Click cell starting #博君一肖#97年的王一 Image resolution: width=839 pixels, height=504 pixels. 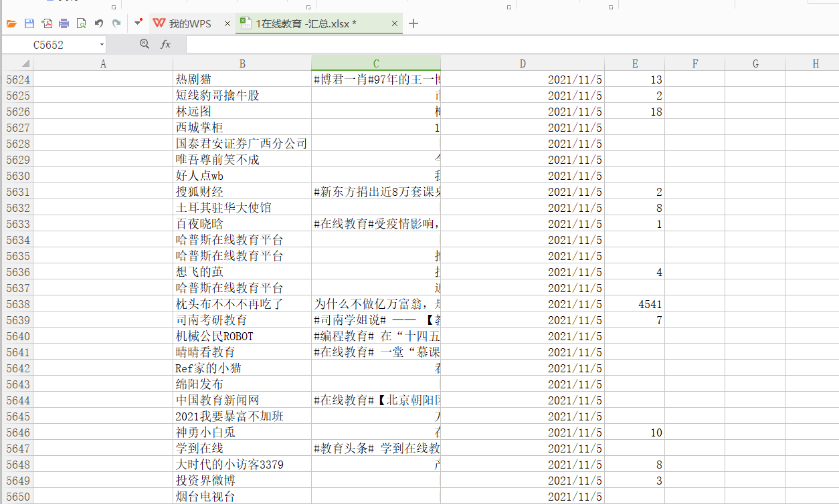[376, 80]
